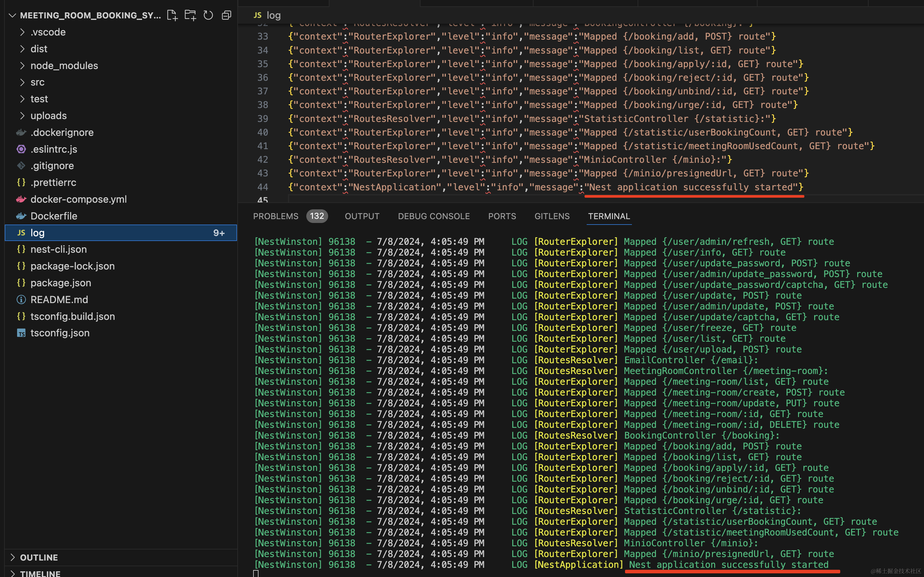Select the log file in explorer

tap(37, 233)
